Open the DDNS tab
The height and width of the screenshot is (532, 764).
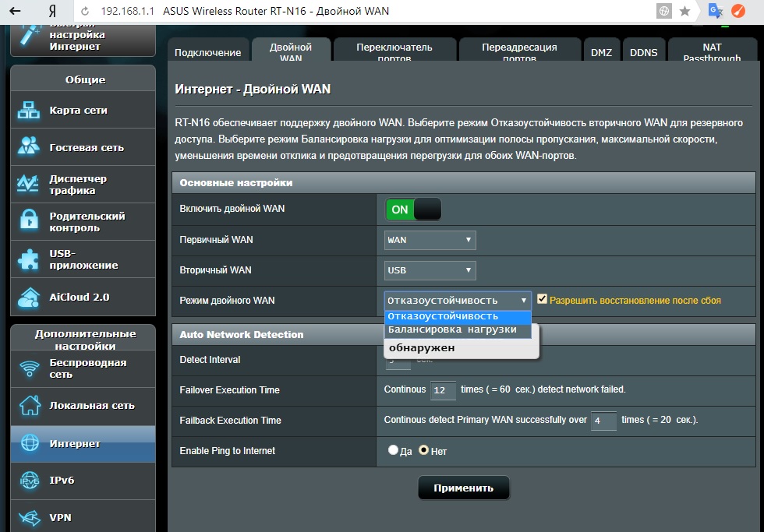tap(643, 52)
